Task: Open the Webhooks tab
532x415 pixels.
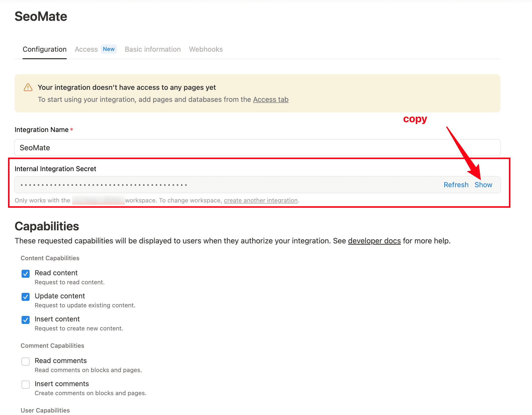Action: pos(206,49)
